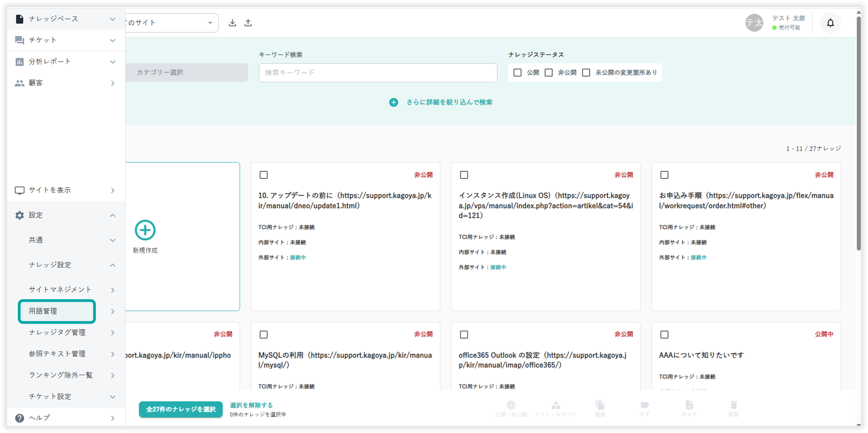Click 全27件のナレッジを選択 button

pyautogui.click(x=181, y=409)
